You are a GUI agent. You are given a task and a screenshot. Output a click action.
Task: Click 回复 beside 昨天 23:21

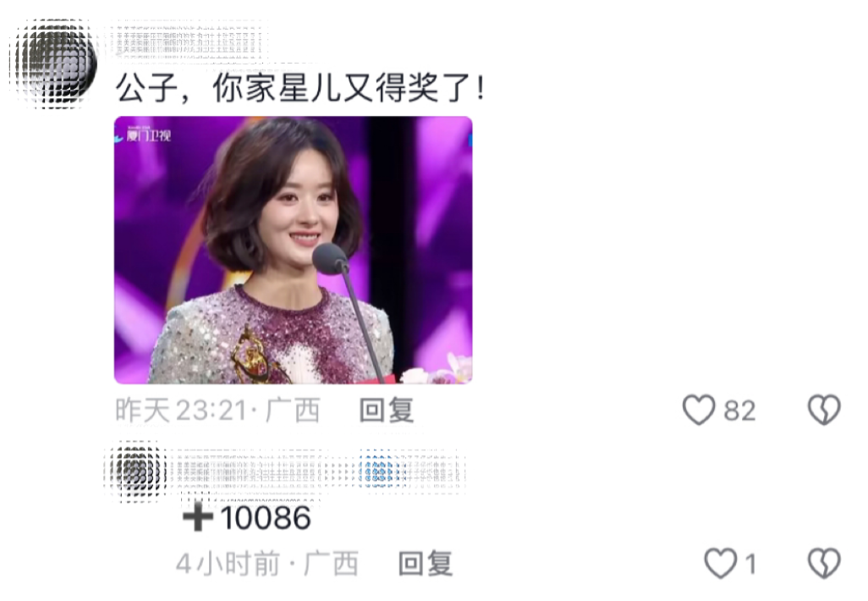[x=387, y=411]
